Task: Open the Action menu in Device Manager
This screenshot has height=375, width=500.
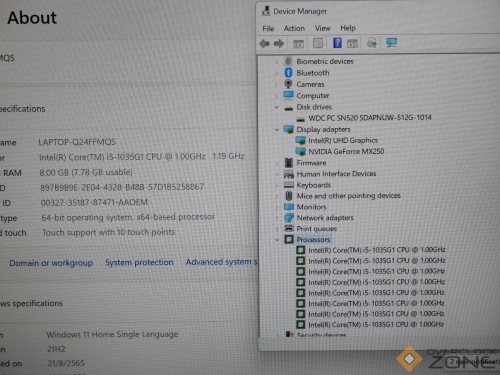Action: (x=294, y=28)
